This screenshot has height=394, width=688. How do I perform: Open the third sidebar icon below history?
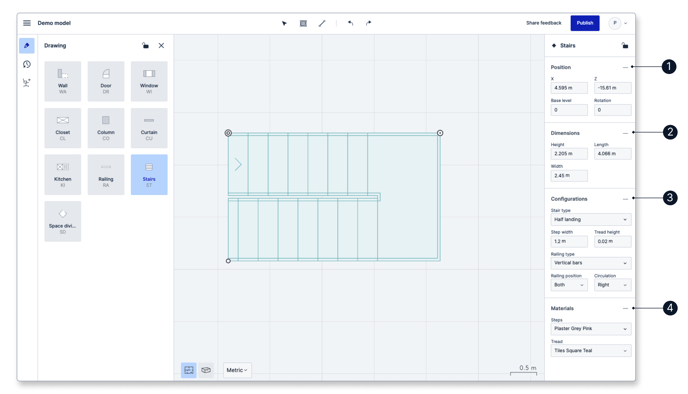27,82
